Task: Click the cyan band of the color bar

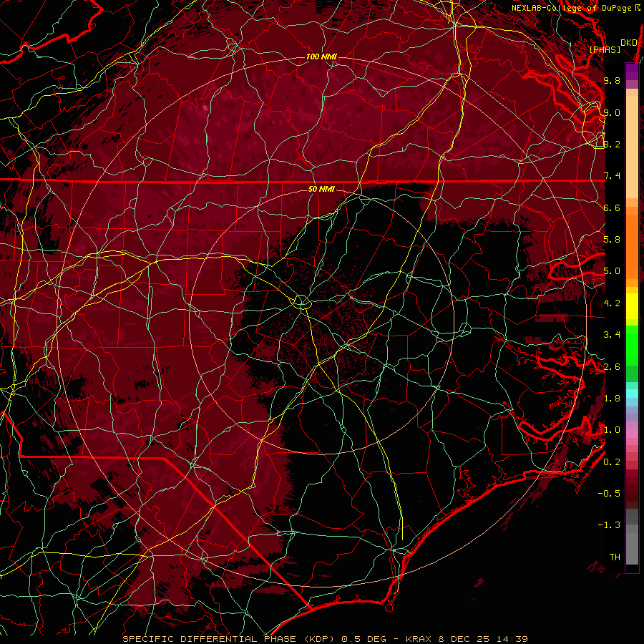Action: (x=632, y=394)
